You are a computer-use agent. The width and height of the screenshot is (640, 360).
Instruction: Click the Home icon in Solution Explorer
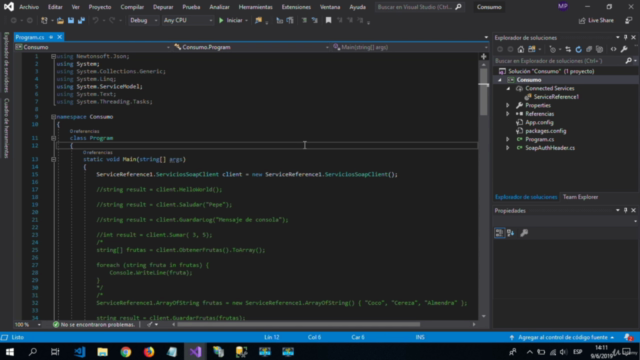[521, 49]
